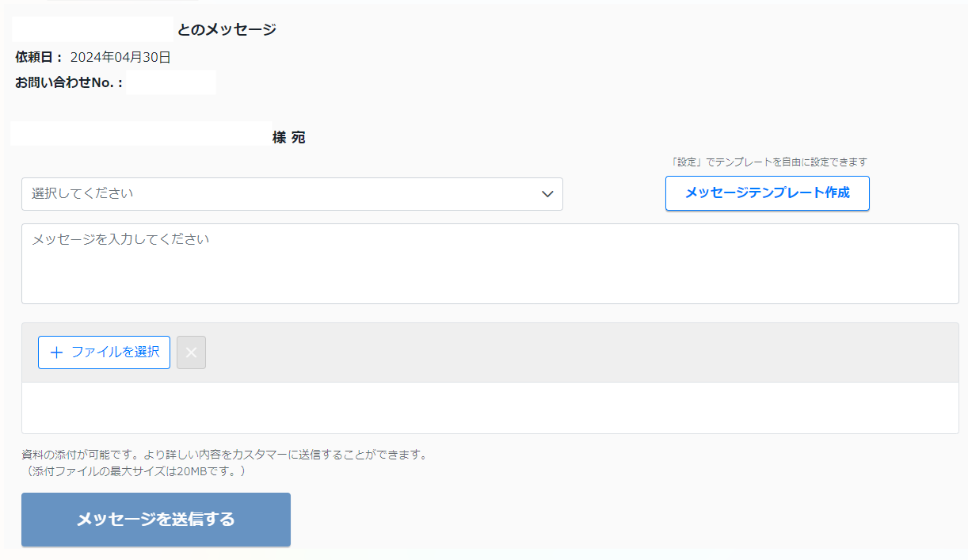Focus the メッセージを入力してください text area

490,263
